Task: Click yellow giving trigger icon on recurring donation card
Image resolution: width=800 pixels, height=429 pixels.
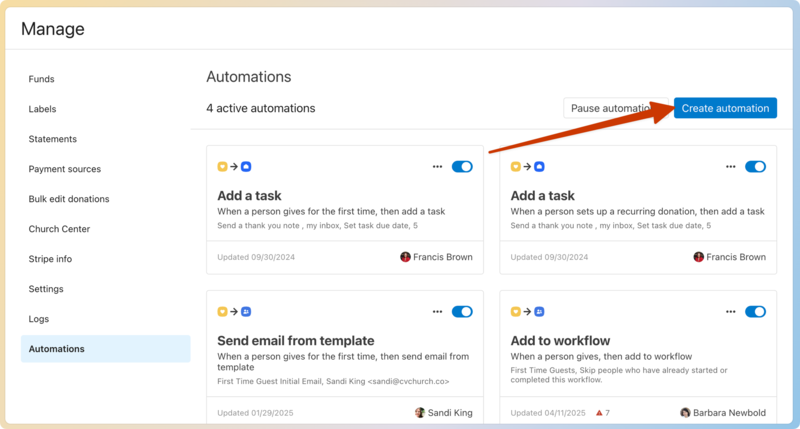Action: [516, 167]
